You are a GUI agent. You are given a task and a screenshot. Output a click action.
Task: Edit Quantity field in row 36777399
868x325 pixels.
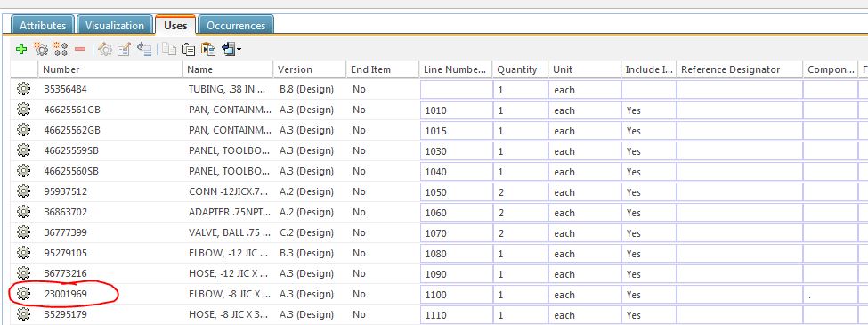point(521,233)
